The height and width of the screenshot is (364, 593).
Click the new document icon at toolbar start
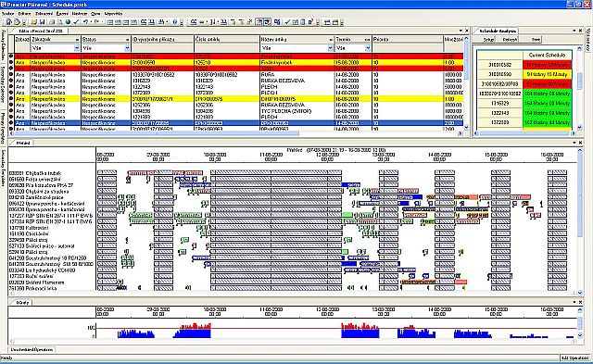(9, 22)
